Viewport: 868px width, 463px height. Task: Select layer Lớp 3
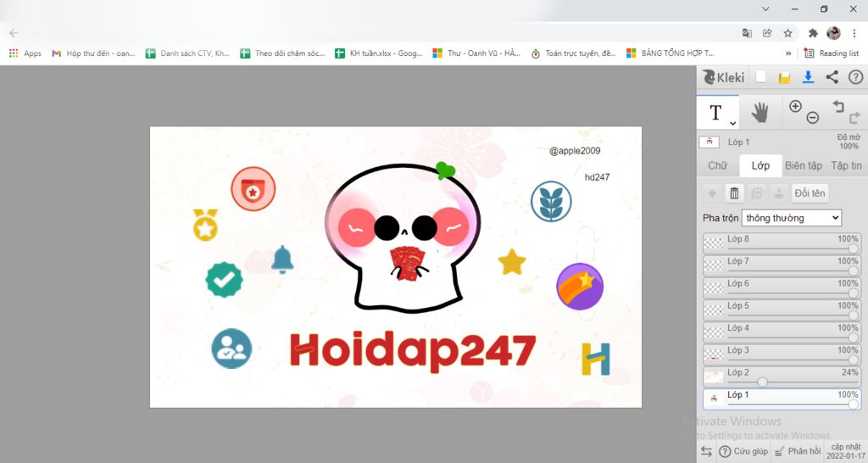pos(782,354)
